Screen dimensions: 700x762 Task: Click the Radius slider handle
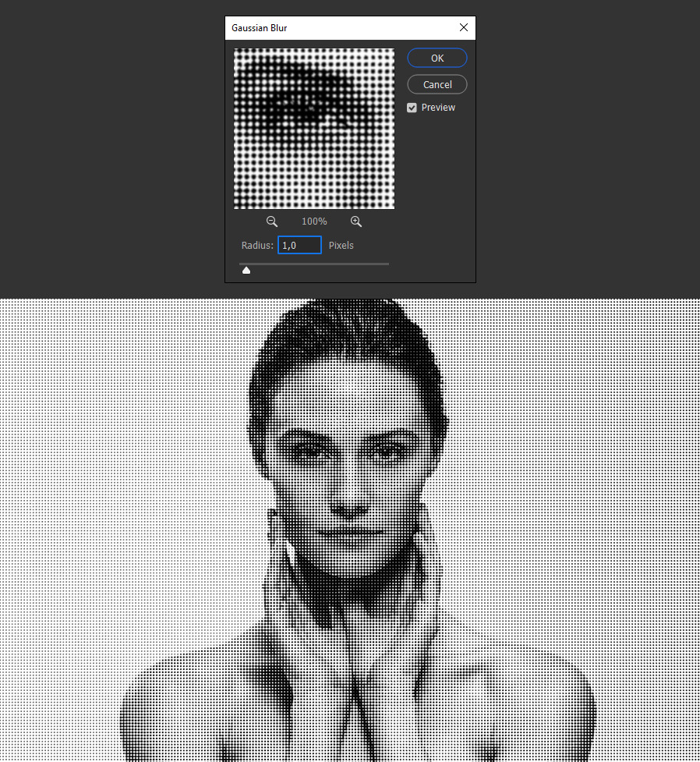[x=246, y=270]
